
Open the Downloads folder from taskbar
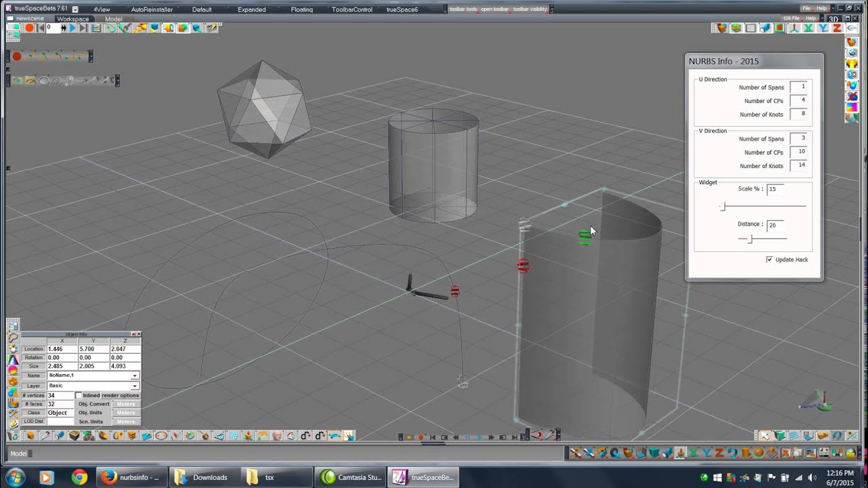coord(203,477)
